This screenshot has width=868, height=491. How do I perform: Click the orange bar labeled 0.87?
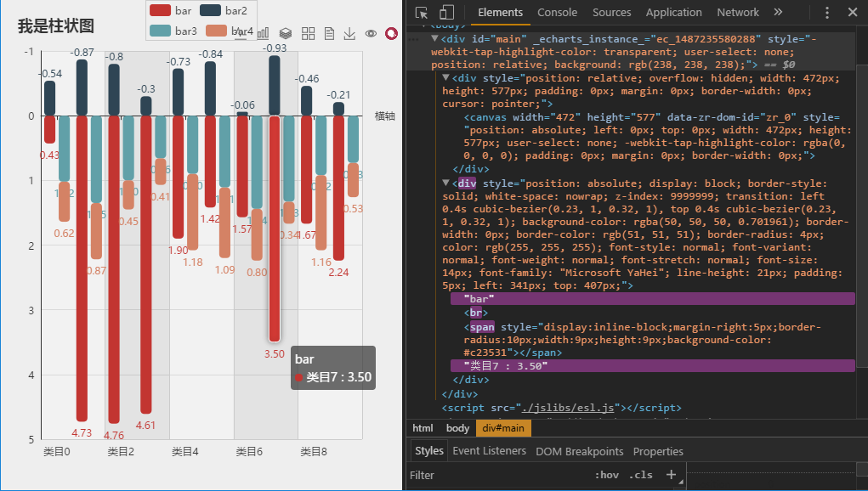click(96, 231)
